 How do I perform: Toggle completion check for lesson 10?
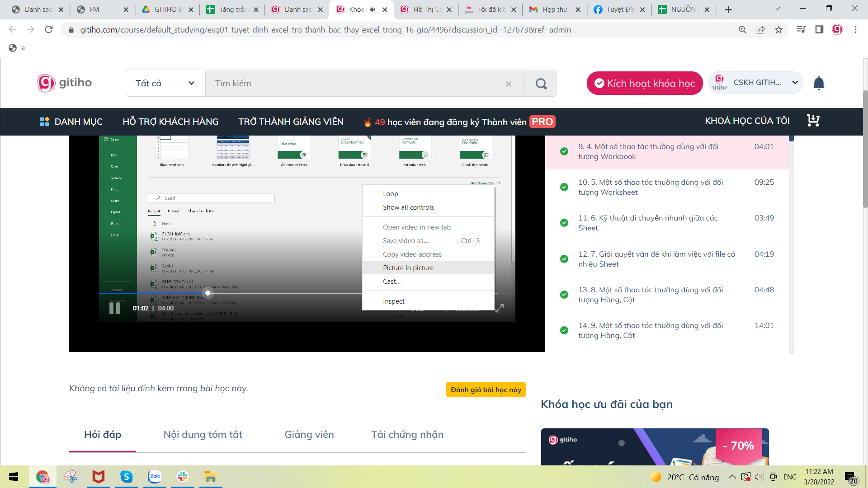564,187
